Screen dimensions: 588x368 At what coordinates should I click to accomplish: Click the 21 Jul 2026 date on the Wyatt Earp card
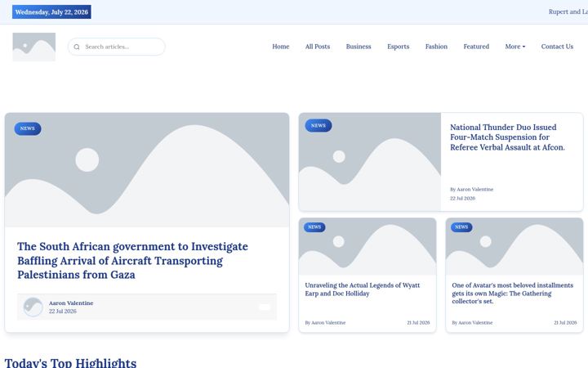[x=418, y=322]
